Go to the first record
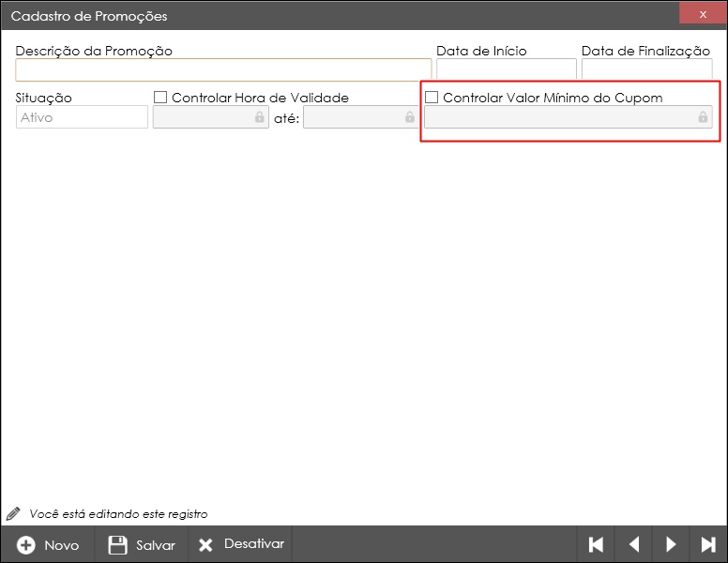Image resolution: width=728 pixels, height=563 pixels. tap(596, 544)
